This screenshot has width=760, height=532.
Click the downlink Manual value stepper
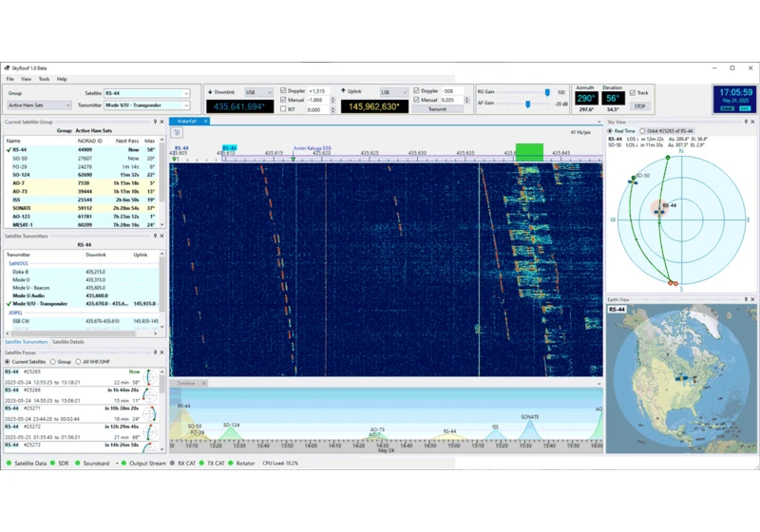[x=333, y=100]
